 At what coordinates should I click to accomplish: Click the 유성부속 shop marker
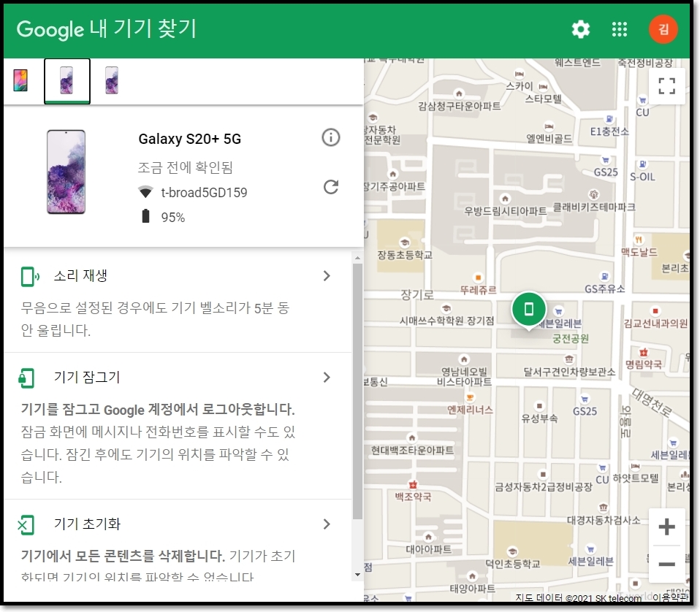[539, 406]
